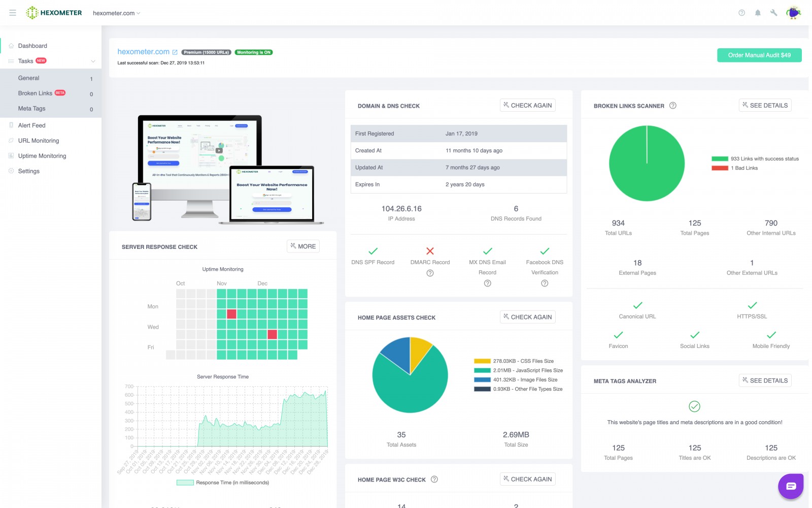Image resolution: width=812 pixels, height=508 pixels.
Task: Click the purple monster profile avatar
Action: click(x=793, y=13)
